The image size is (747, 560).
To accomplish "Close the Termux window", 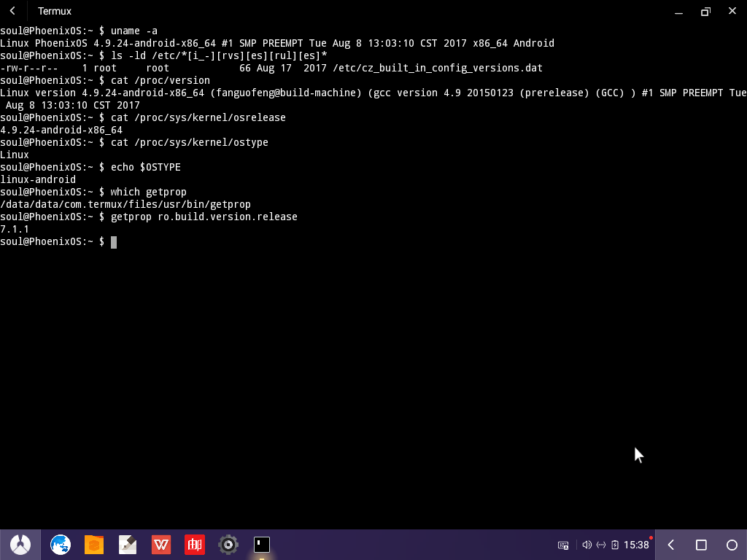I will point(732,11).
